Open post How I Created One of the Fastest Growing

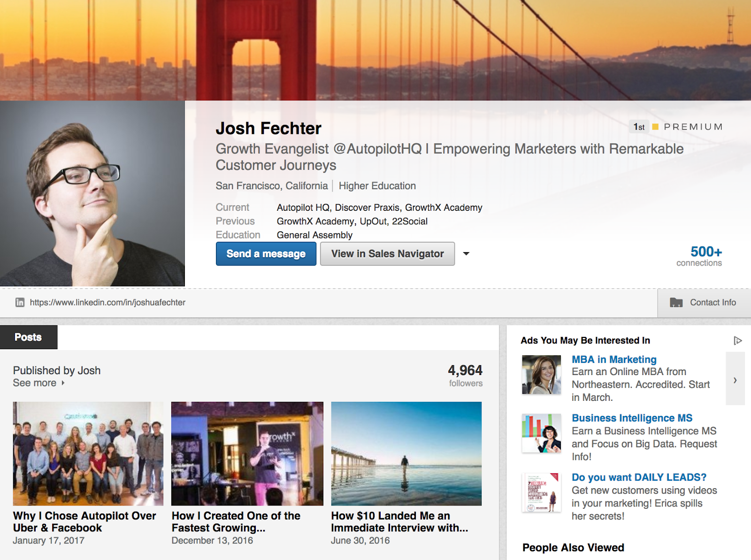pos(236,522)
